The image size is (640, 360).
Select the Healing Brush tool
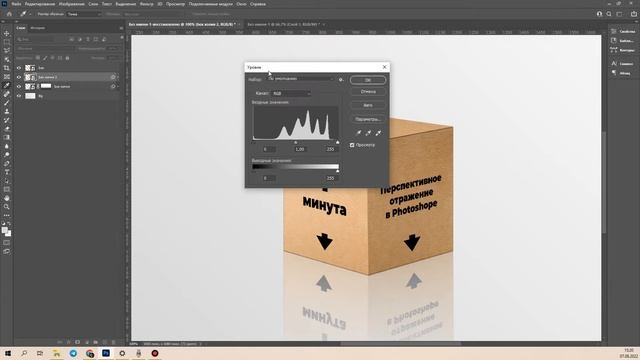coord(7,94)
